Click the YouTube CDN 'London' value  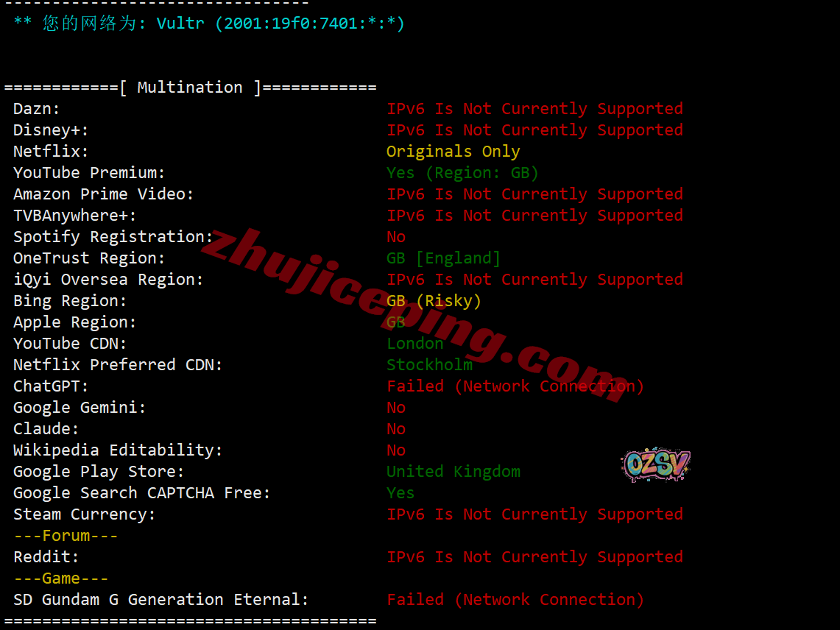pyautogui.click(x=415, y=344)
